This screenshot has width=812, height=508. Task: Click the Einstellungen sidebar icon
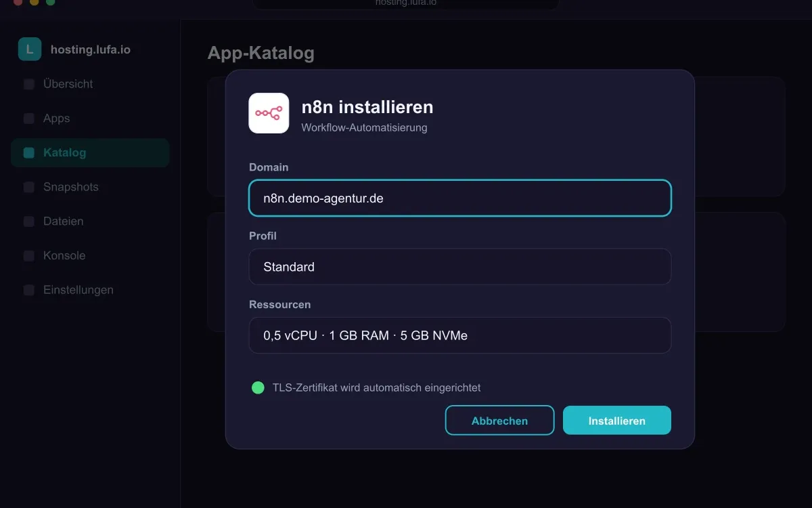29,290
